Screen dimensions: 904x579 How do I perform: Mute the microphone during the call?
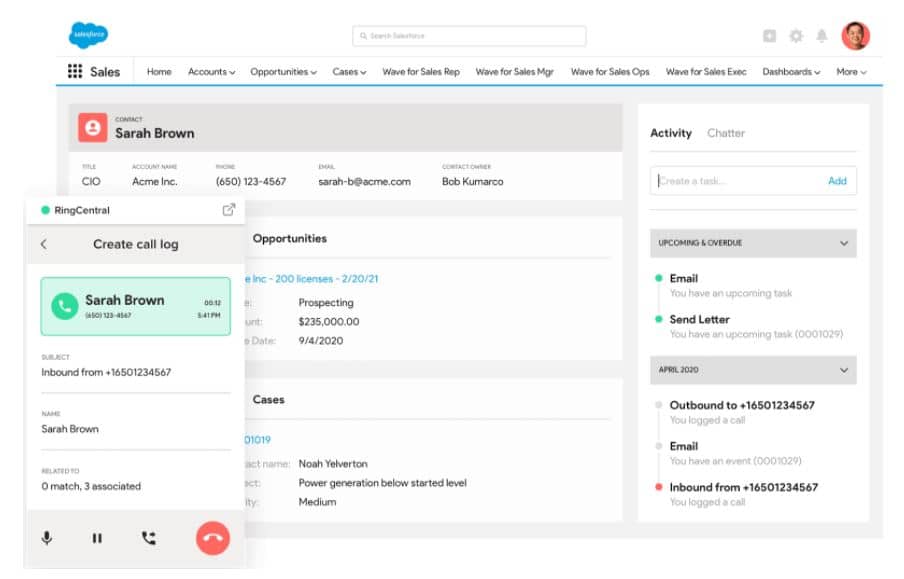pyautogui.click(x=47, y=538)
